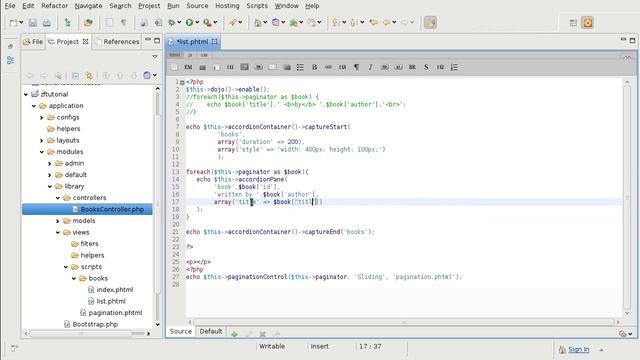Click the numbered list HTML toolbar icon

pyautogui.click(x=454, y=67)
